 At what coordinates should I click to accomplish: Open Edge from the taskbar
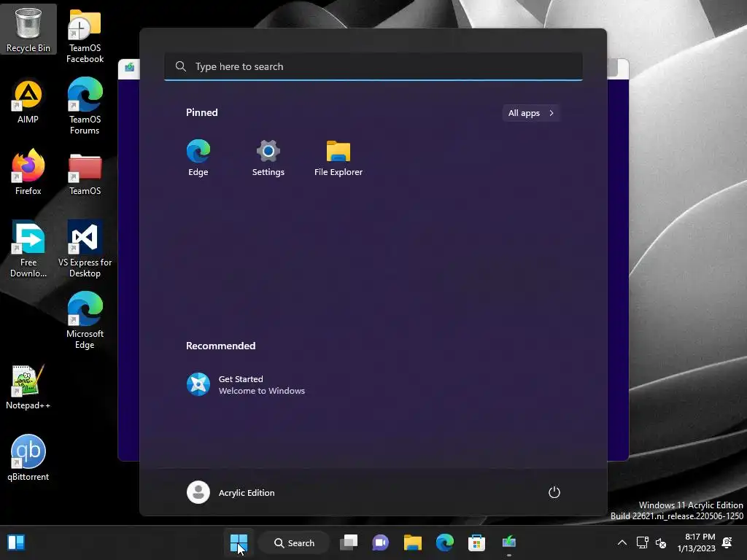pos(444,542)
